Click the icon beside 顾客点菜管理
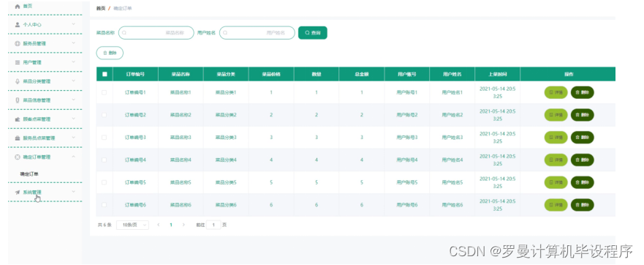 (x=18, y=119)
